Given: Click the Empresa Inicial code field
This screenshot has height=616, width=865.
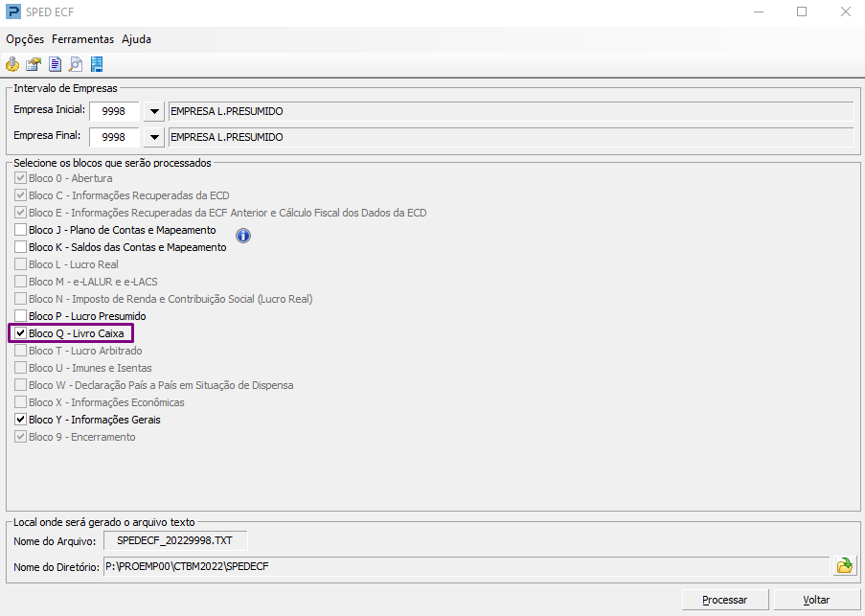Looking at the screenshot, I should click(114, 111).
